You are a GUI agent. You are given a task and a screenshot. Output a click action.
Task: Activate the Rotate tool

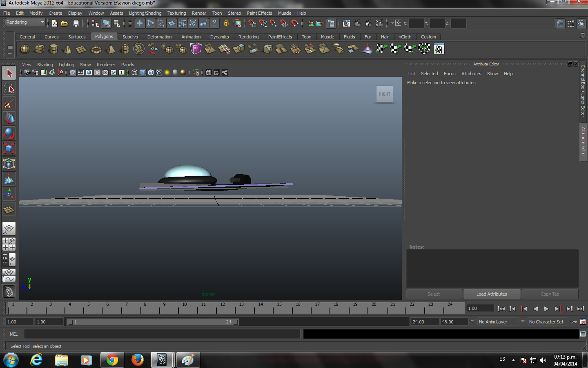[9, 133]
